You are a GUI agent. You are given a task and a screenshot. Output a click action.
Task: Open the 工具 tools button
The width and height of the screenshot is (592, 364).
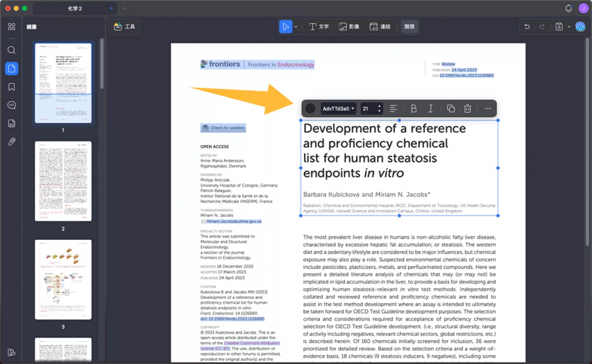point(124,27)
